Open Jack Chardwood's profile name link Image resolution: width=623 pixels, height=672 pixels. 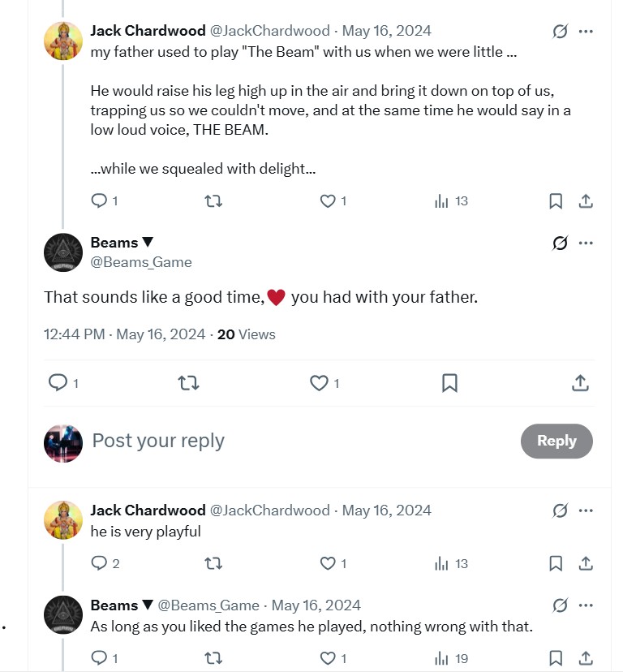[x=148, y=31]
